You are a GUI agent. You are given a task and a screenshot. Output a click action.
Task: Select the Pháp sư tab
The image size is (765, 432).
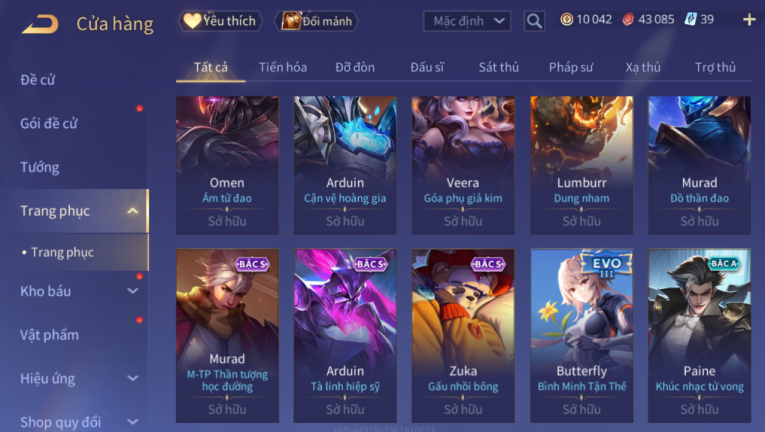(571, 67)
